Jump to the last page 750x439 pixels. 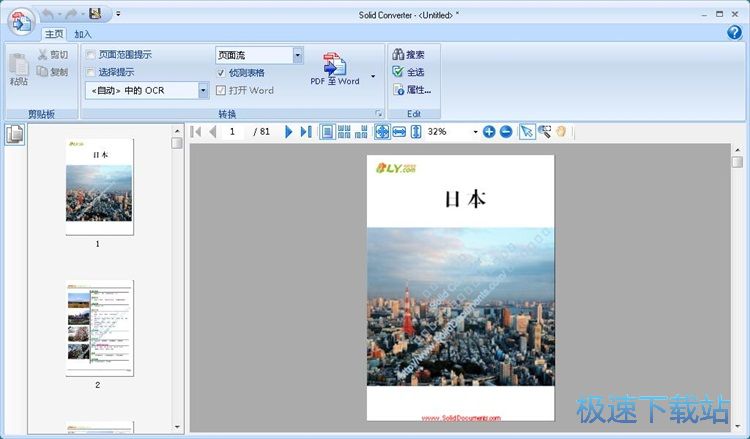click(x=306, y=132)
